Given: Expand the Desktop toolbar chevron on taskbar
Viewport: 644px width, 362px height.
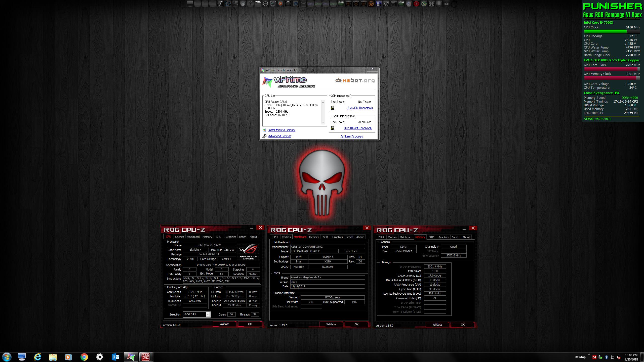Looking at the screenshot, I should (x=588, y=354).
